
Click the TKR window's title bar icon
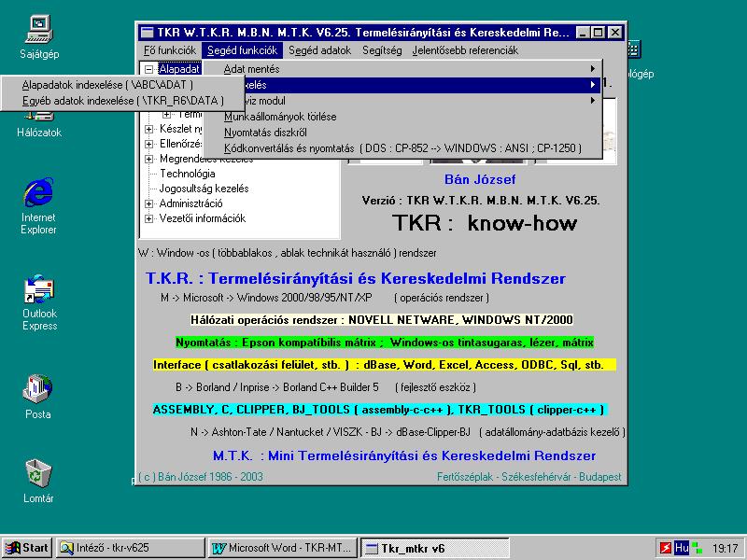[148, 33]
